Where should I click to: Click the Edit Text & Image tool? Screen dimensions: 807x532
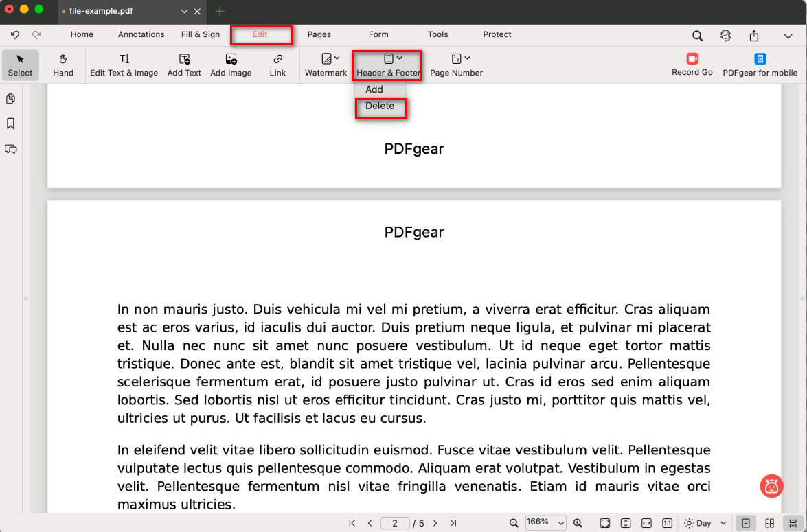click(x=124, y=65)
